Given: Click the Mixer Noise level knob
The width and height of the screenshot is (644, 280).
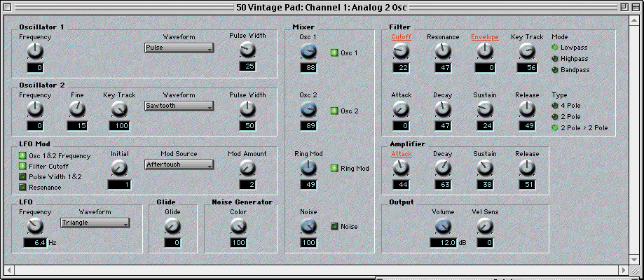Looking at the screenshot, I should click(x=308, y=226).
